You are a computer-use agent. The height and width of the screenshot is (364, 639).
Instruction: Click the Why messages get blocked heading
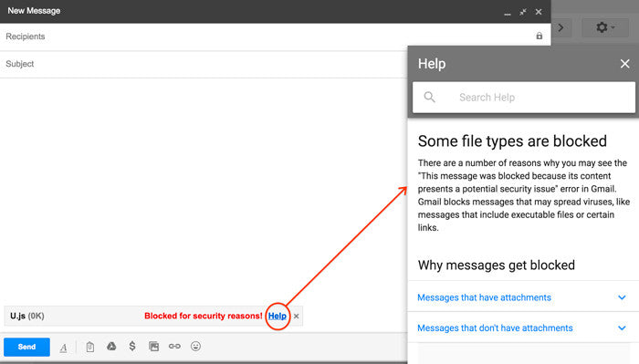[497, 265]
